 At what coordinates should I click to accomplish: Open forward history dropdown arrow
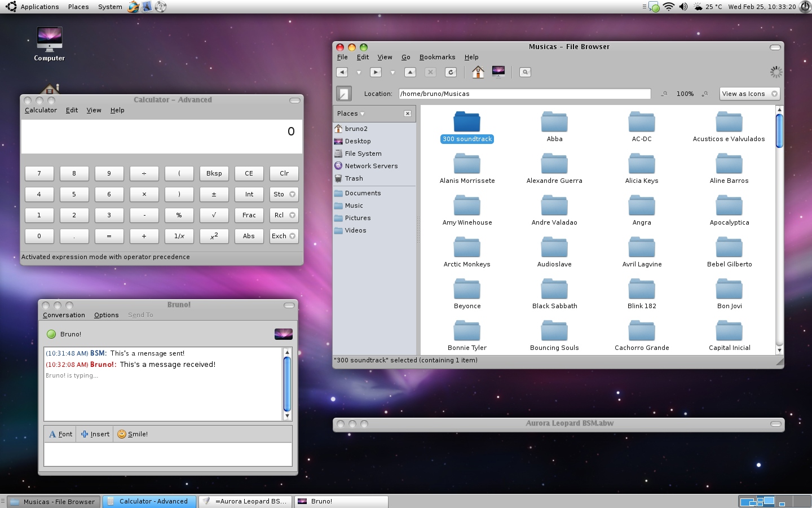tap(392, 72)
